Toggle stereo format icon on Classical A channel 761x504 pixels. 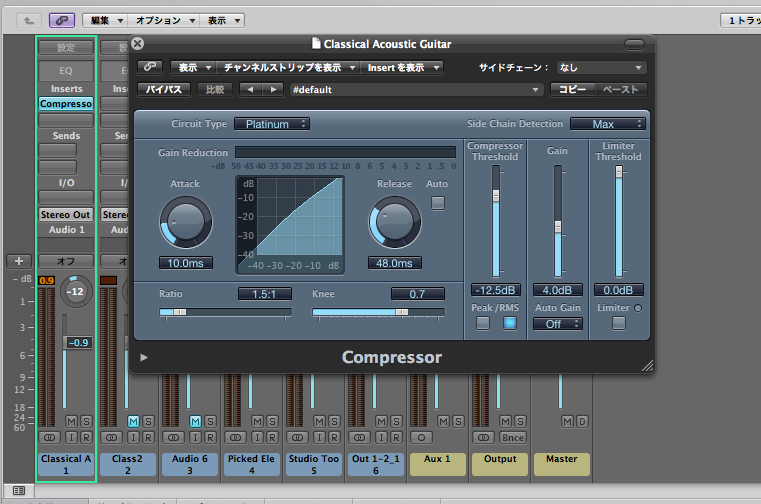pos(50,437)
